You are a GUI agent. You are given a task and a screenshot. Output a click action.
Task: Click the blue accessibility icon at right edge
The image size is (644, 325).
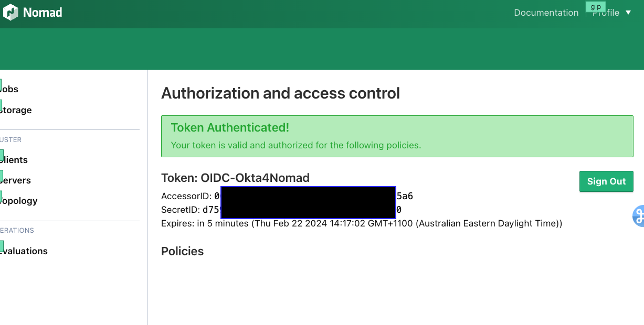coord(639,215)
